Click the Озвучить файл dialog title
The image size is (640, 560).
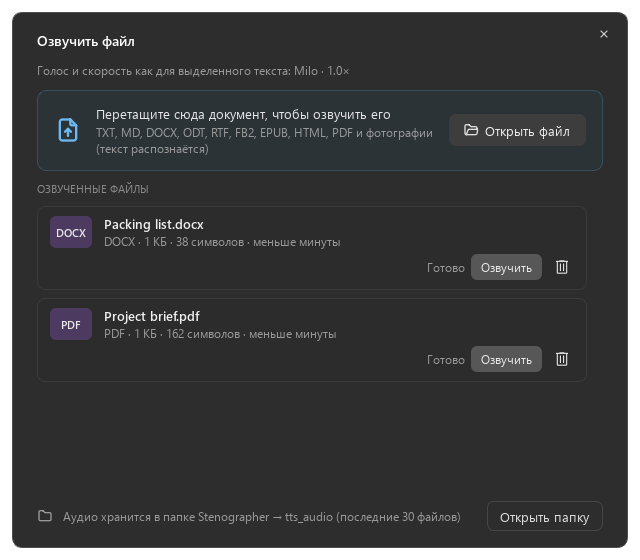pos(86,41)
